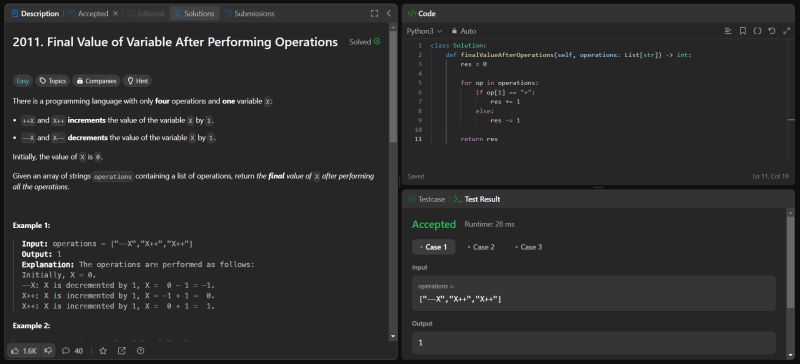Screen dimensions: 800x364
Task: Click the thumbs-up like icon
Action: click(15, 351)
